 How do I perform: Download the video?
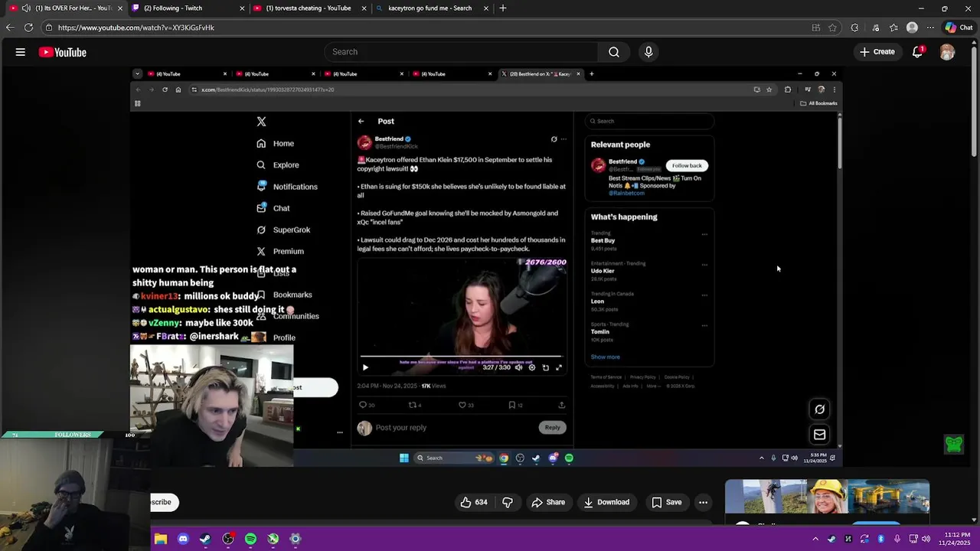[606, 502]
